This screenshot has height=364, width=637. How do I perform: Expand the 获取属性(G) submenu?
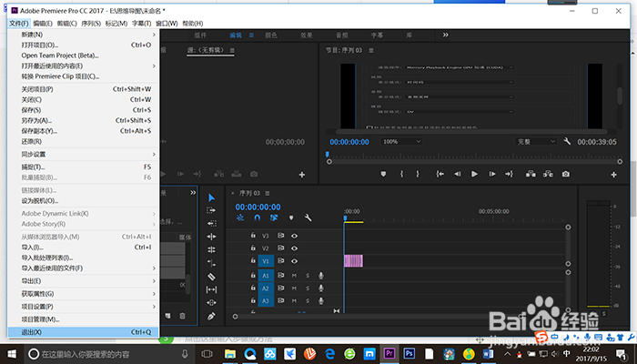pyautogui.click(x=84, y=294)
